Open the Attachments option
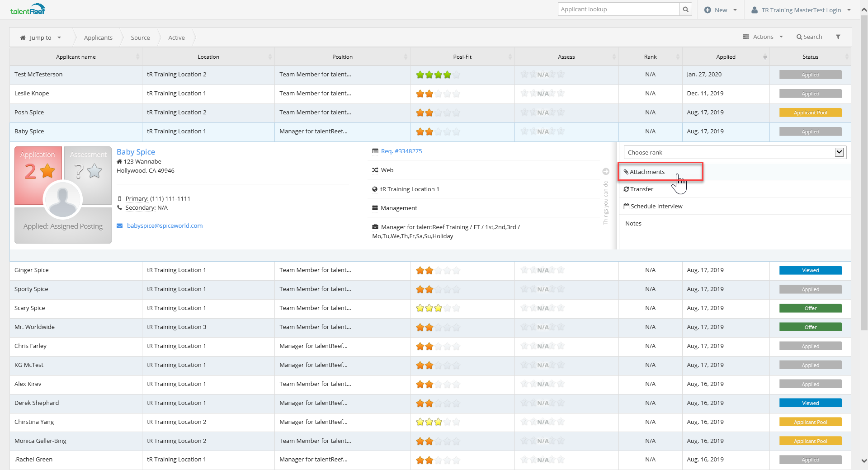Viewport: 868px width, 470px height. (647, 172)
